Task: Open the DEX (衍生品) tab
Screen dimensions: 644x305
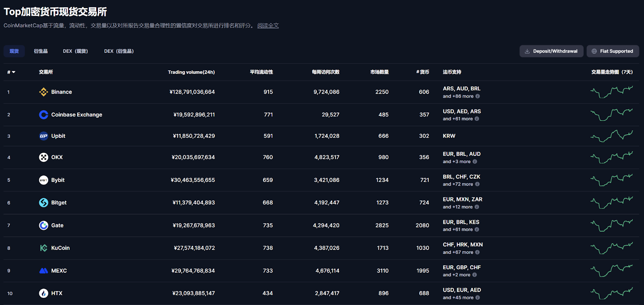Action: click(119, 51)
